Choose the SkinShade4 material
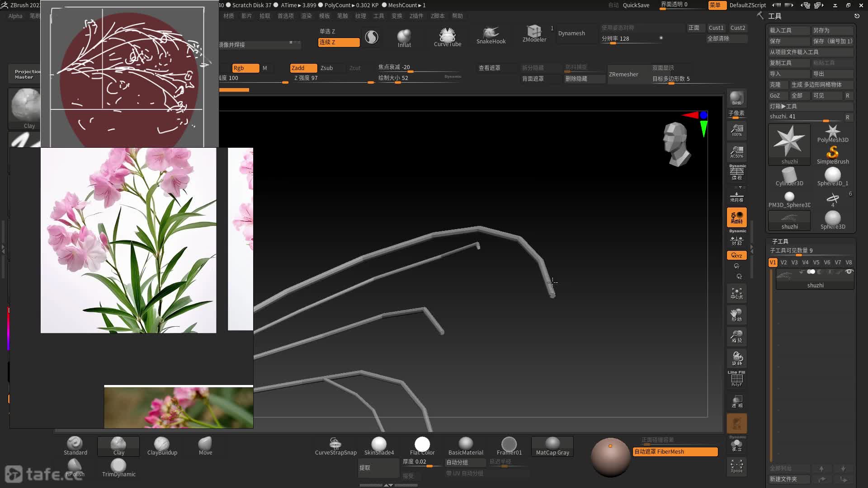 click(x=379, y=446)
